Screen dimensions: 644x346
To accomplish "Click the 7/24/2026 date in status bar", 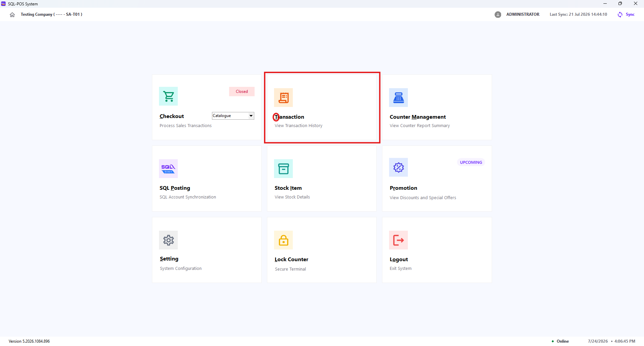I will (x=598, y=341).
